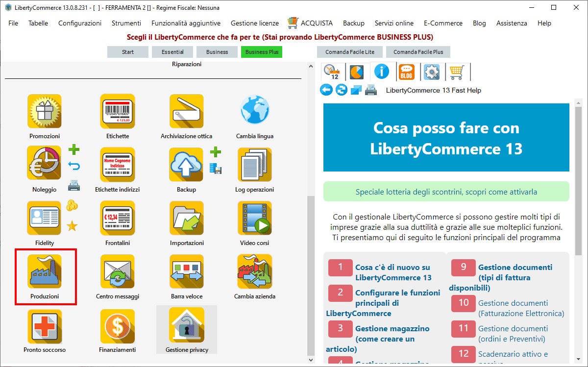Select the blue info tab
Image resolution: width=588 pixels, height=367 pixels.
382,72
